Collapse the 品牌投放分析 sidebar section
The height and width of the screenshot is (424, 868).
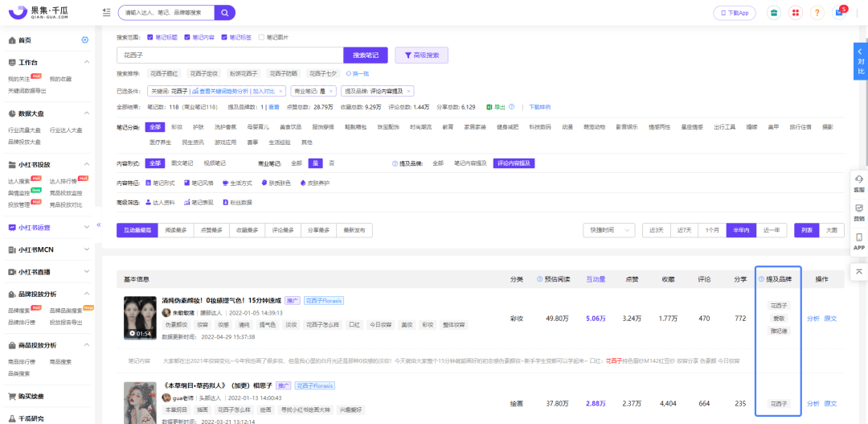tap(86, 294)
